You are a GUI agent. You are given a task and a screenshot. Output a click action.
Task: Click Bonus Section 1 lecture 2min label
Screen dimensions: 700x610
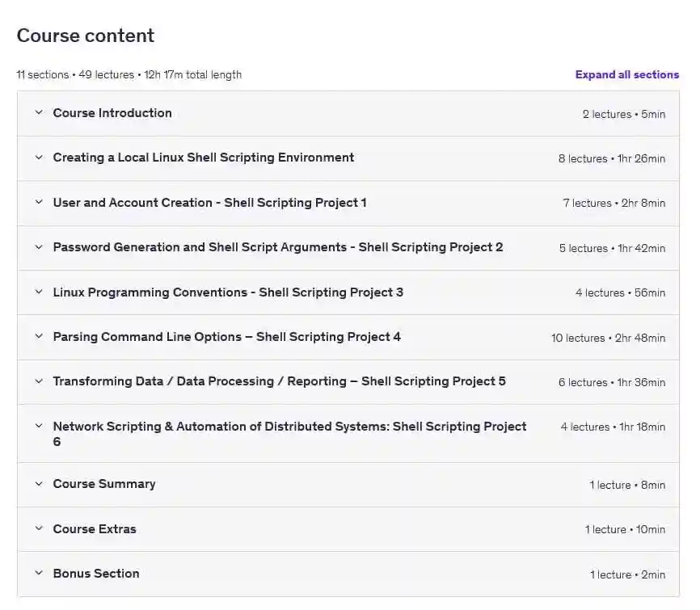click(x=627, y=574)
